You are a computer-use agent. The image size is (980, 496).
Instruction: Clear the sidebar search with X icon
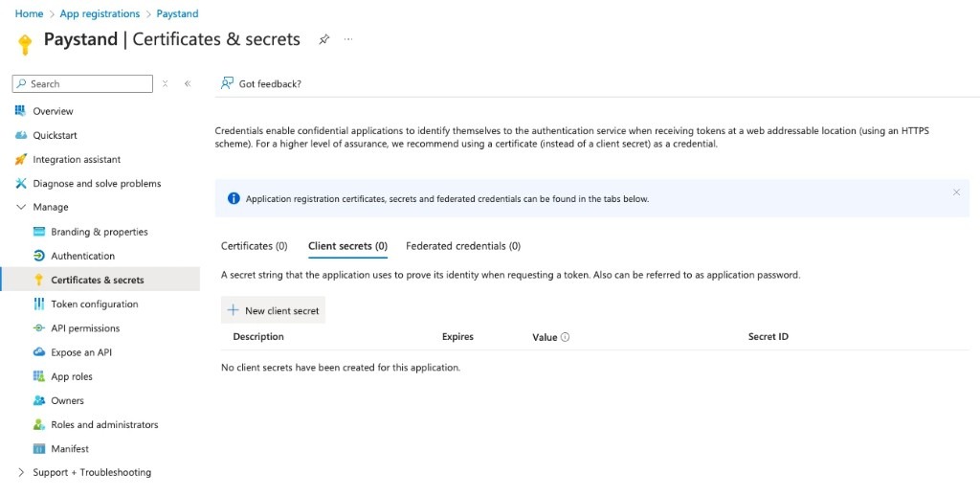[165, 83]
